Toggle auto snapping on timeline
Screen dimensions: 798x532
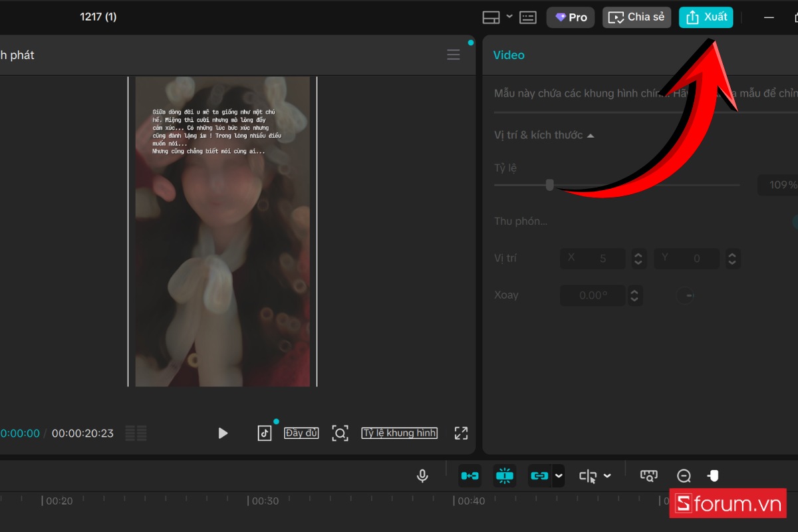click(x=505, y=476)
